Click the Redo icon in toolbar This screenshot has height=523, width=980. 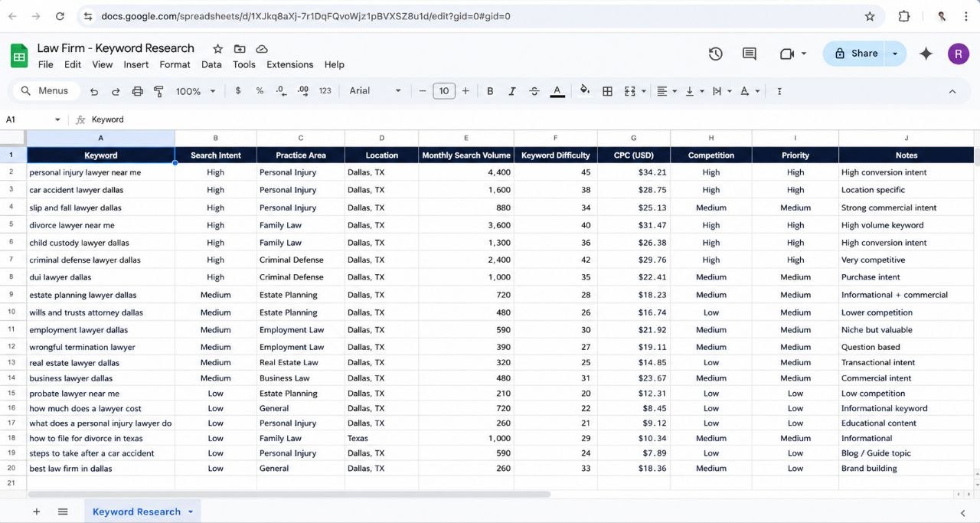(116, 91)
